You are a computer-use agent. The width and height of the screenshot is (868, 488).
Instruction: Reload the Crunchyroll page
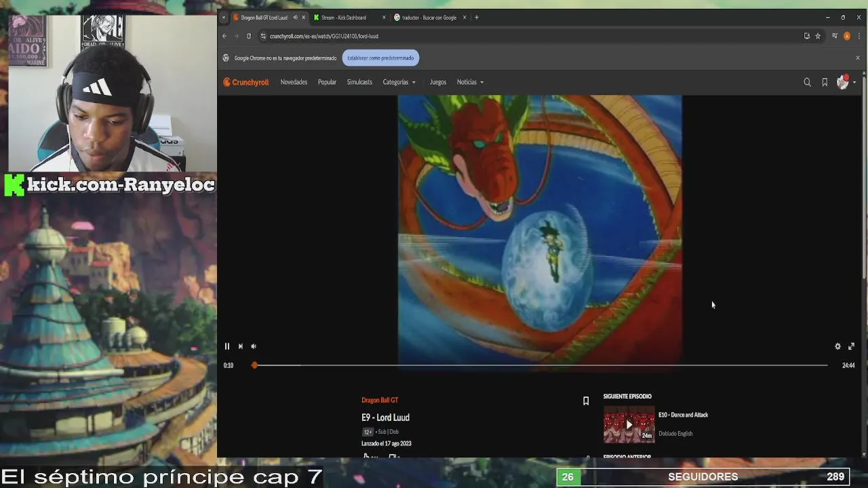(249, 36)
